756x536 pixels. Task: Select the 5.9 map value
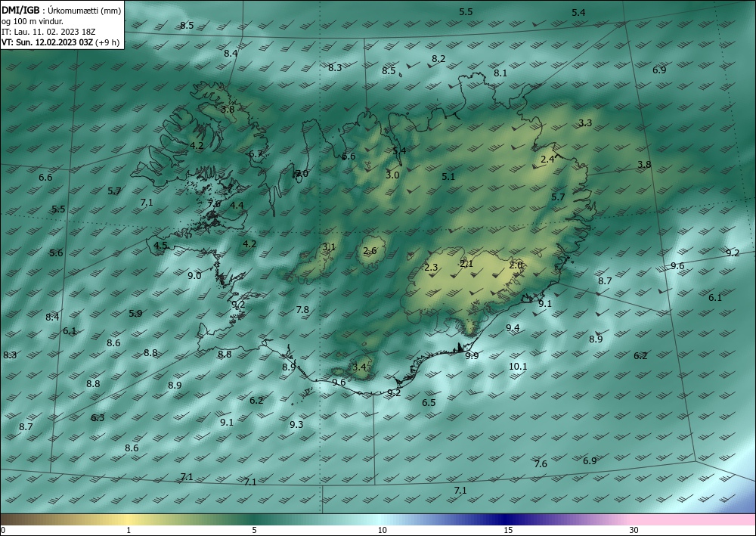[135, 313]
